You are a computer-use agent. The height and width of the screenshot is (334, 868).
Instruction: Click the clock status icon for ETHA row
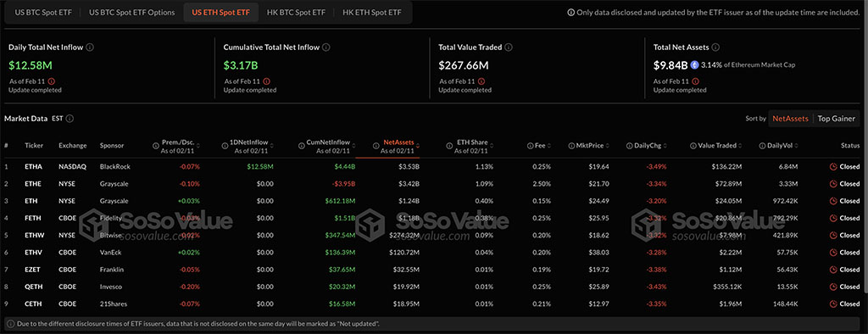click(833, 166)
